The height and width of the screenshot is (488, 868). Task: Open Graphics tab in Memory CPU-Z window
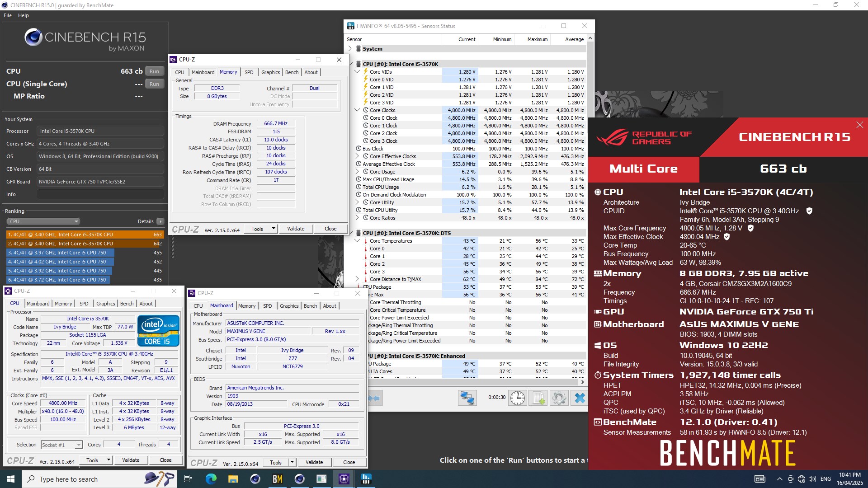[270, 72]
